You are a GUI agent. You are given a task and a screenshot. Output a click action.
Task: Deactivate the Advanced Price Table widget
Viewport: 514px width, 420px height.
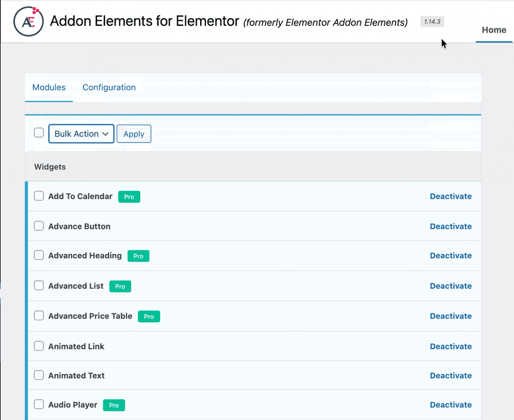coord(451,316)
